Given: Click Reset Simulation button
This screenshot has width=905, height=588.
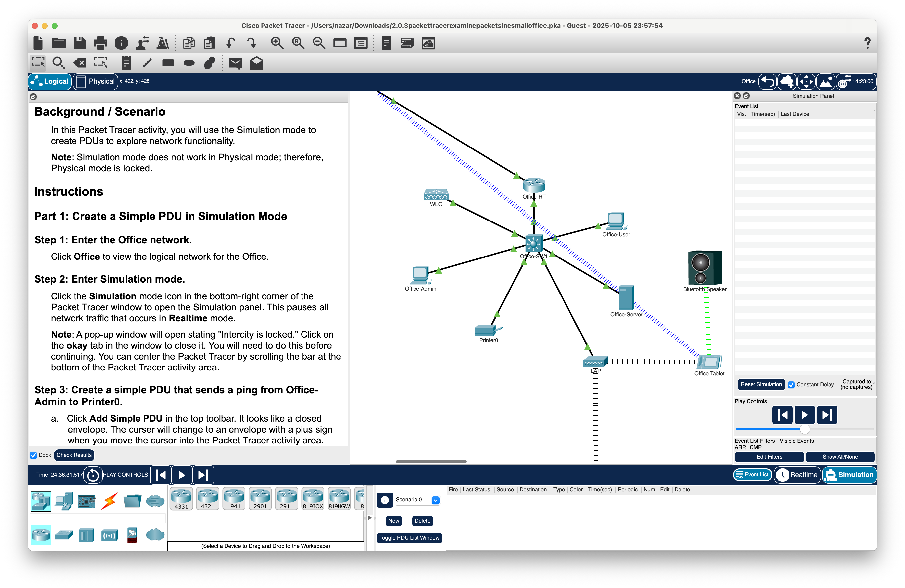Looking at the screenshot, I should click(761, 385).
